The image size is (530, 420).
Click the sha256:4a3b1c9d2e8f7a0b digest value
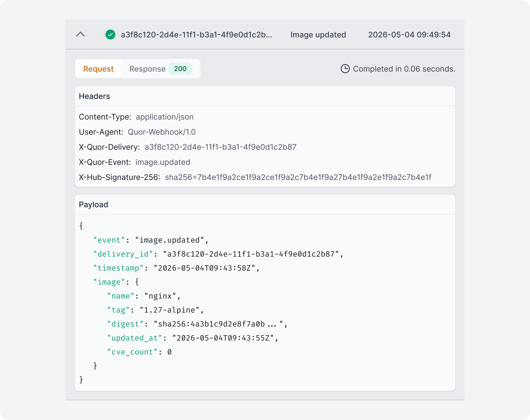pyautogui.click(x=219, y=324)
